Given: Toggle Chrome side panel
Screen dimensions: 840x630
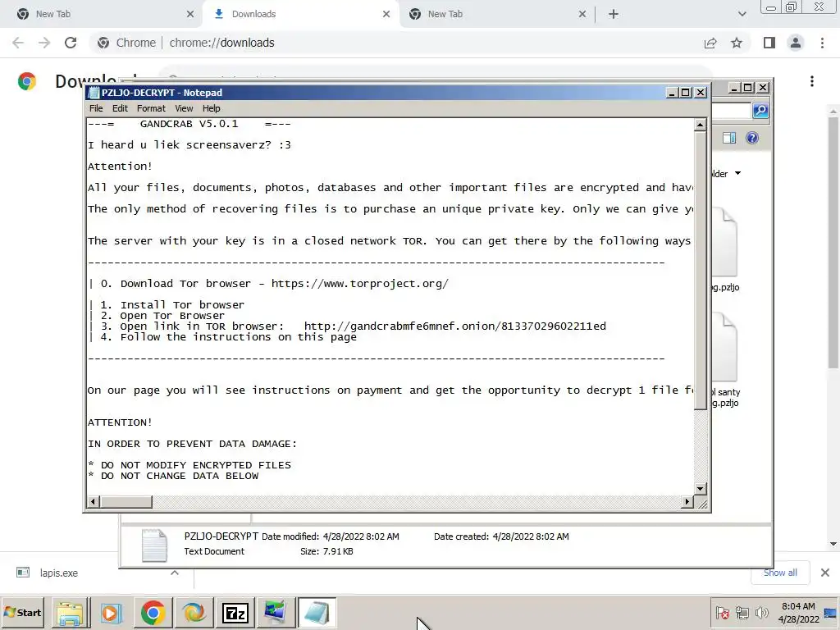Looking at the screenshot, I should pyautogui.click(x=769, y=43).
